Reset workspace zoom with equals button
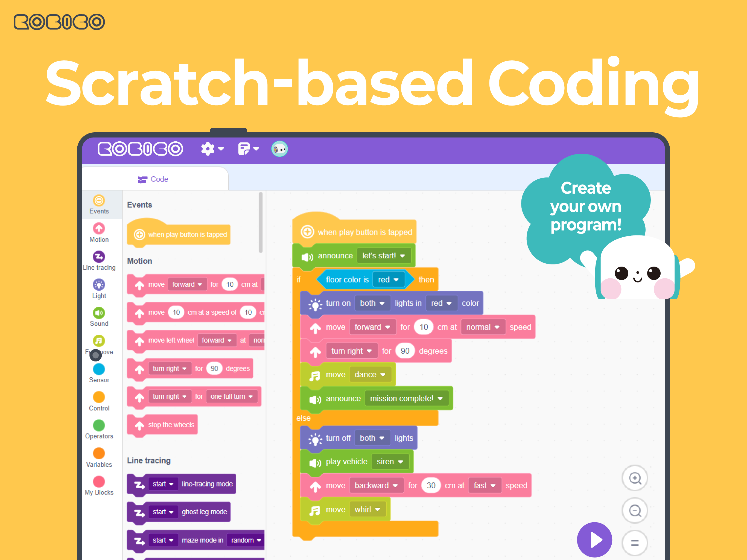The width and height of the screenshot is (747, 560). pos(635,543)
